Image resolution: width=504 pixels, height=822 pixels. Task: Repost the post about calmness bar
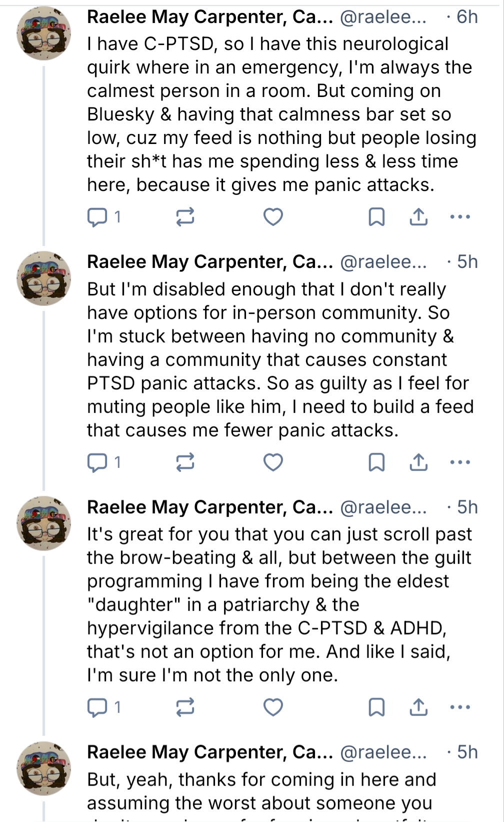185,217
